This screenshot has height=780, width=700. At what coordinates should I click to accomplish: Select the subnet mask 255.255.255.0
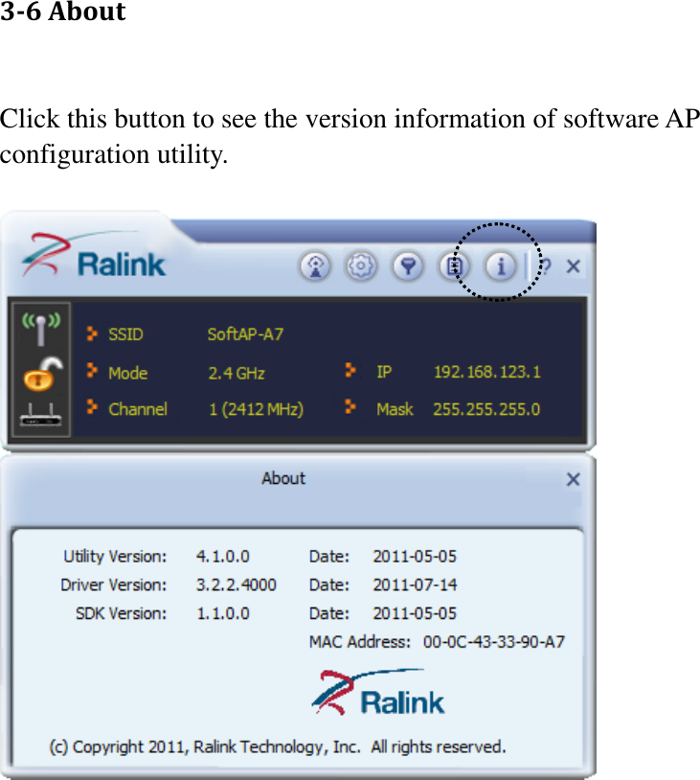click(486, 409)
